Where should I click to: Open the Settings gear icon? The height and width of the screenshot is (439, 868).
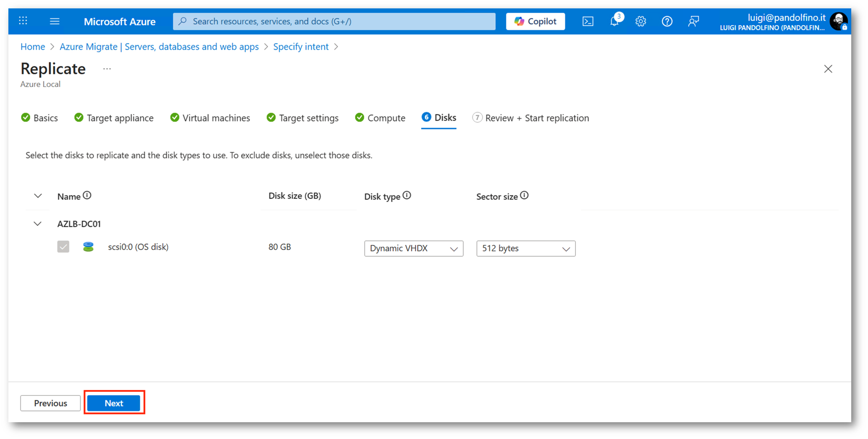(x=641, y=22)
